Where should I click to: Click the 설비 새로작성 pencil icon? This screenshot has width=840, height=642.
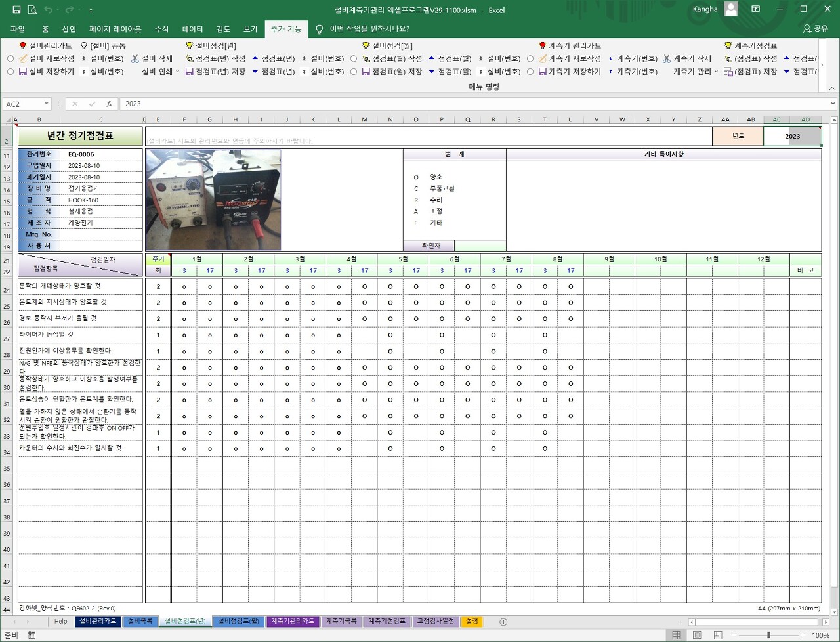[x=22, y=58]
